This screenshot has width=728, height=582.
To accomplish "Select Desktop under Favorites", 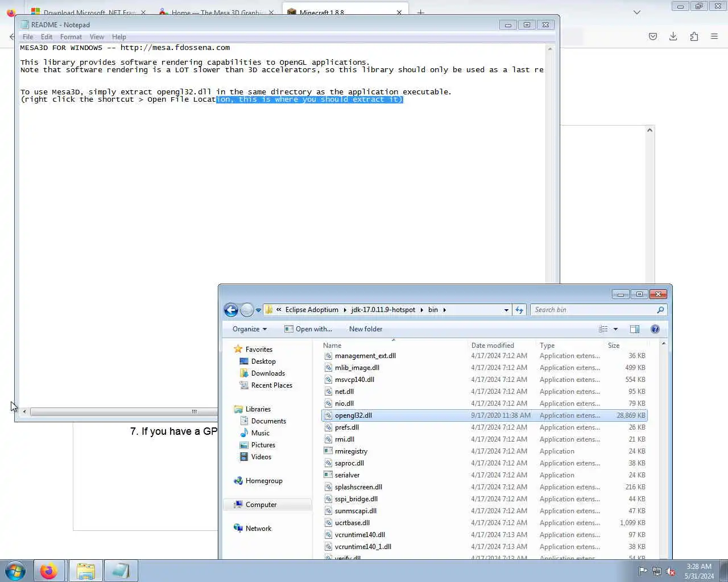I will (x=263, y=361).
